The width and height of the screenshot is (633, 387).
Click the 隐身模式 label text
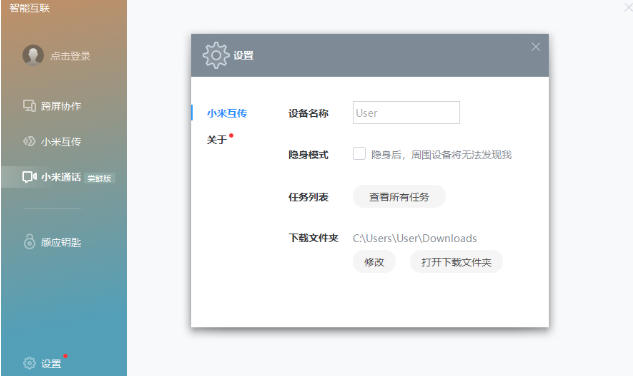point(308,155)
